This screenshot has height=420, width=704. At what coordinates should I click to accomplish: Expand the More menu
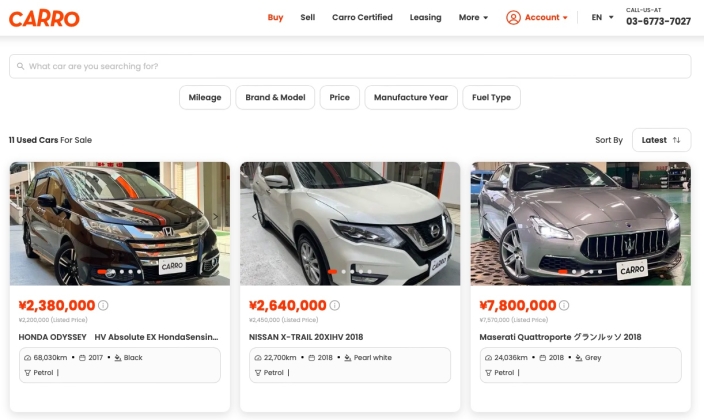(x=473, y=18)
